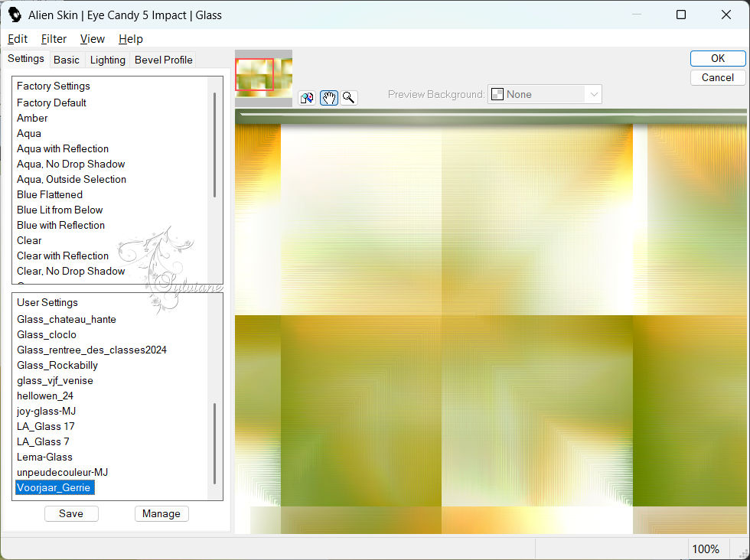Switch to the Settings tab
Screen dimensions: 750x560
26,58
